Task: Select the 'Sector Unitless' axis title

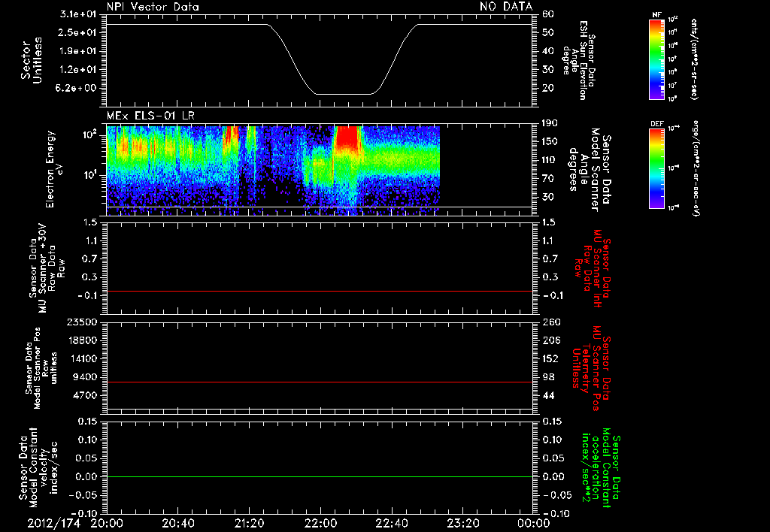Action: [x=32, y=60]
